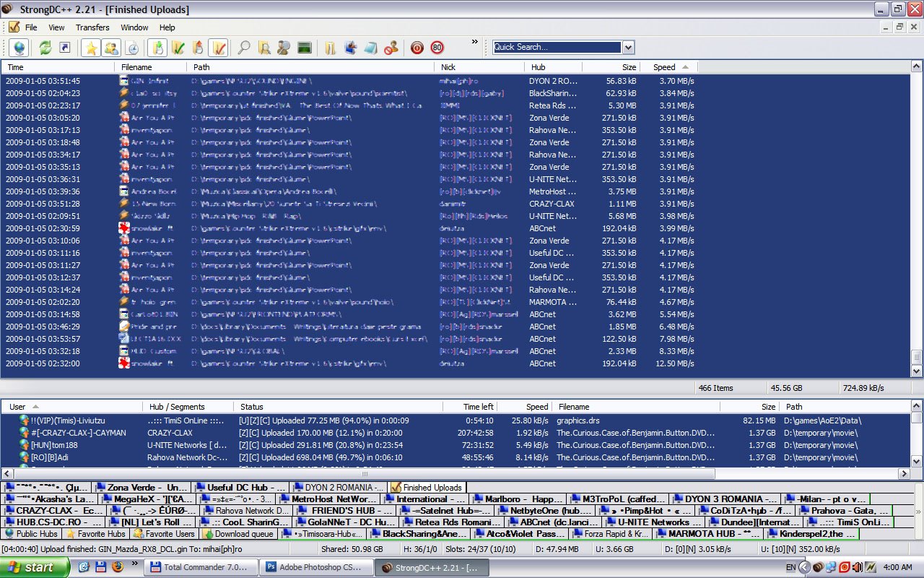Toggle Away mode user icon in toolbar
This screenshot has height=578, width=924.
tap(391, 48)
